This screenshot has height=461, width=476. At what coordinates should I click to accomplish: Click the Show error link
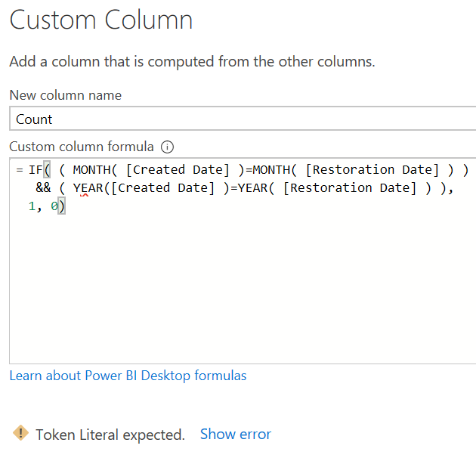[x=236, y=435]
